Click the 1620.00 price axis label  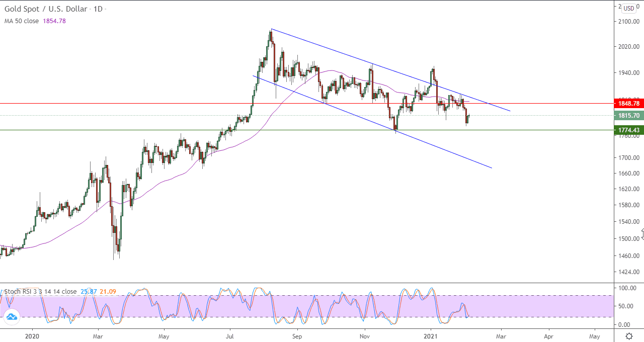coord(629,189)
